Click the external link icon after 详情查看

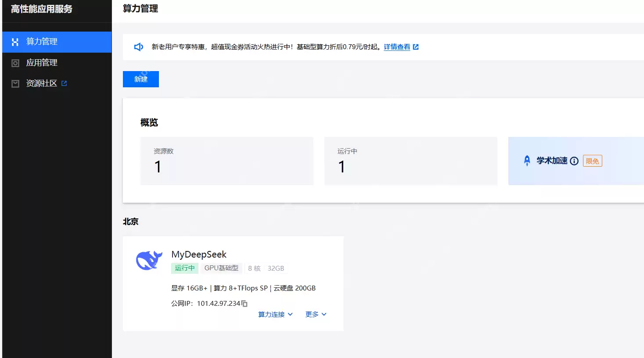[x=416, y=47]
